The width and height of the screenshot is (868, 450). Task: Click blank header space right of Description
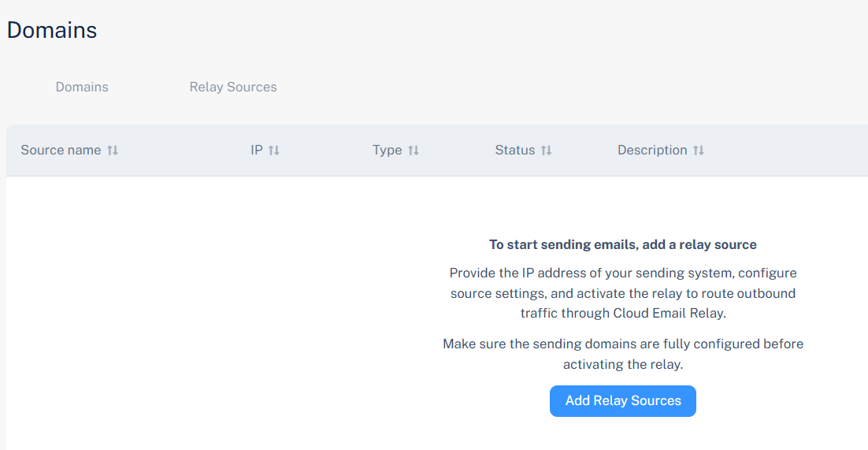[788, 150]
